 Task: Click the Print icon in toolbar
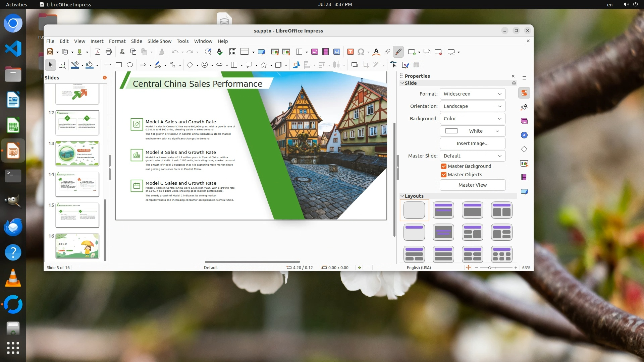[108, 52]
